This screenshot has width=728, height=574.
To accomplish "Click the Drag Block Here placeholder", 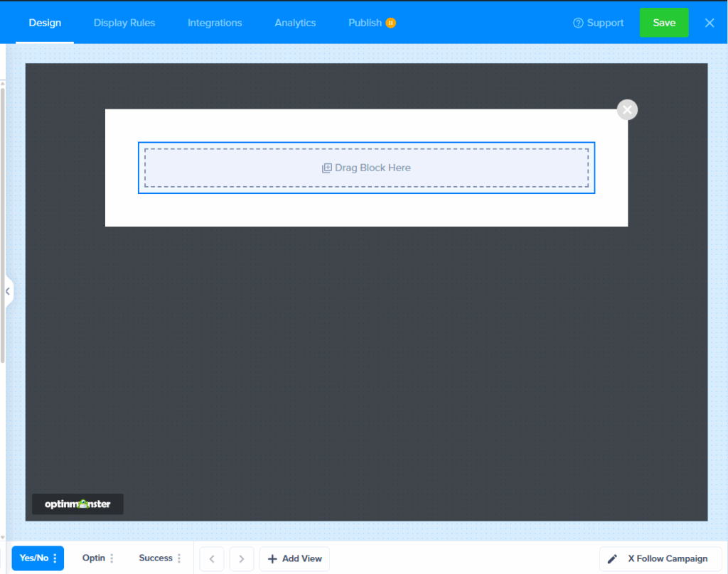I will [366, 168].
